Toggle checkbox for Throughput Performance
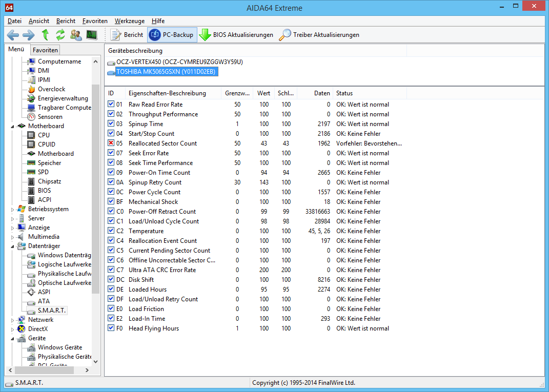This screenshot has width=549, height=392. [x=111, y=114]
